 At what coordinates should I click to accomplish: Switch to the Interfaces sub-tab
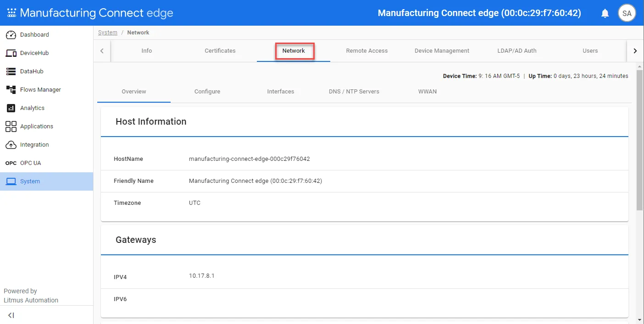pos(281,92)
